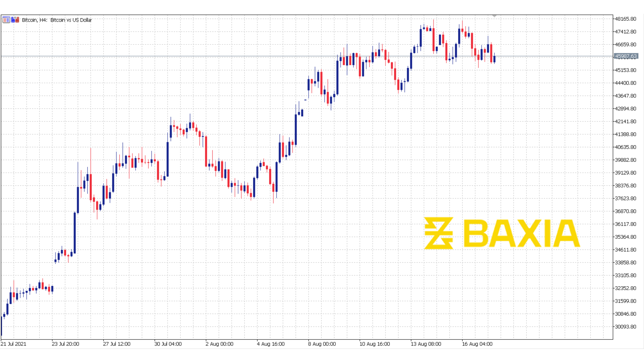This screenshot has width=644, height=363.
Task: Click the 47412.80 price axis label
Action: click(x=626, y=32)
